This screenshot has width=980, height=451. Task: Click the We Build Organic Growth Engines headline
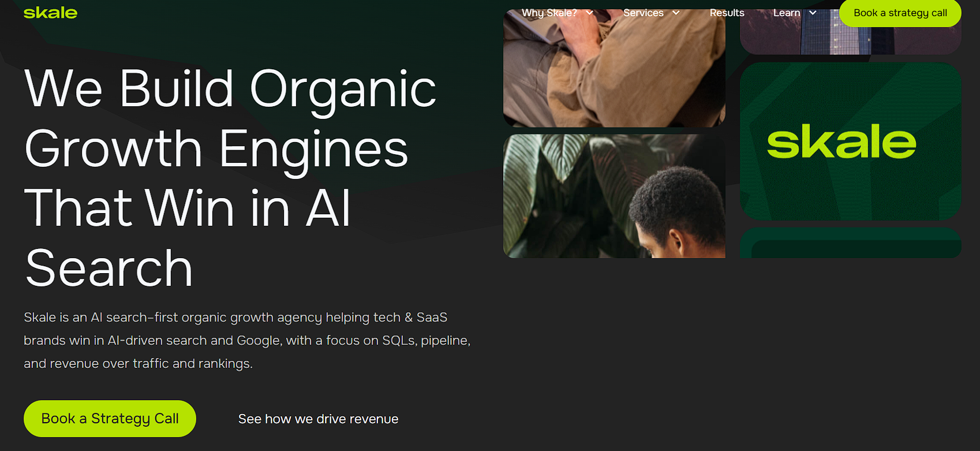point(230,178)
